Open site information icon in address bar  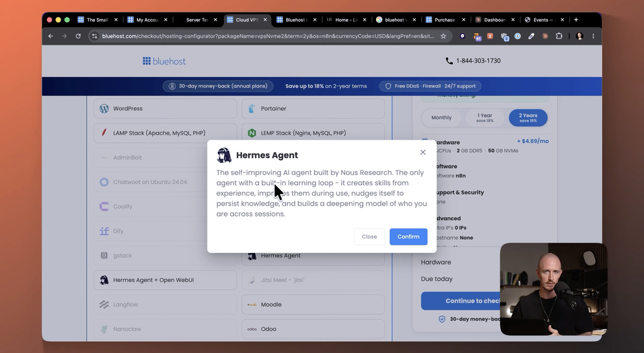point(94,36)
